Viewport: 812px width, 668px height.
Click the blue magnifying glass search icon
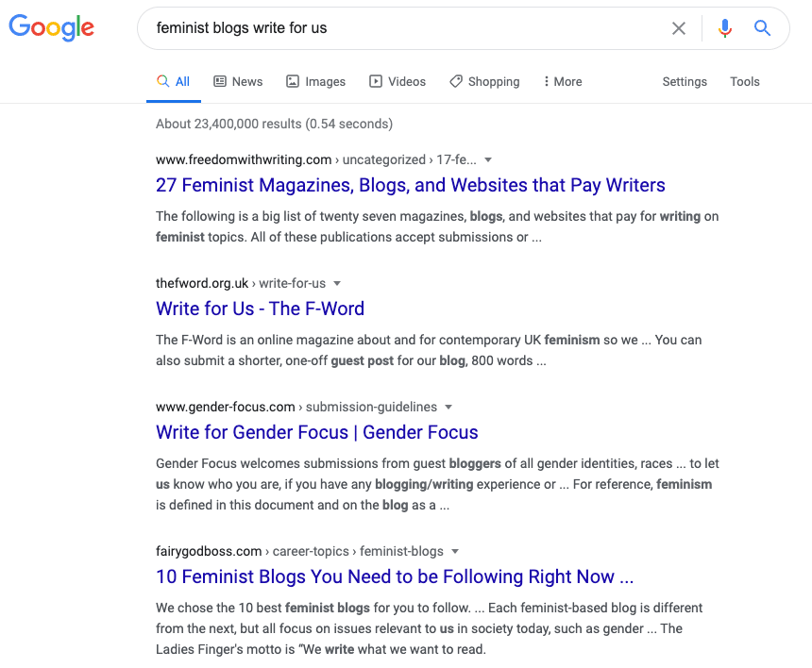(762, 28)
